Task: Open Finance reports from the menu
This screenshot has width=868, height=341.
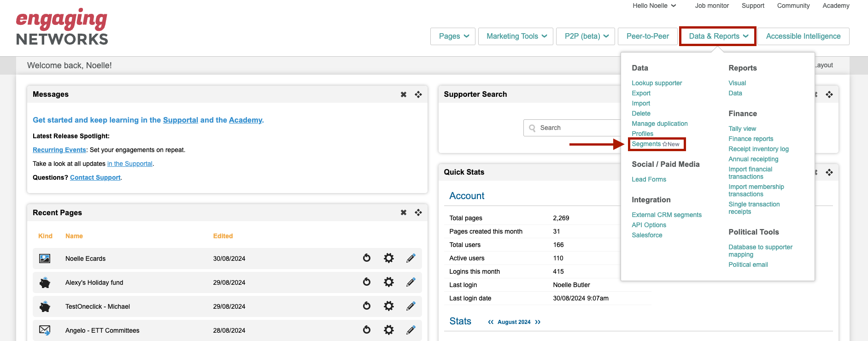Action: coord(751,139)
